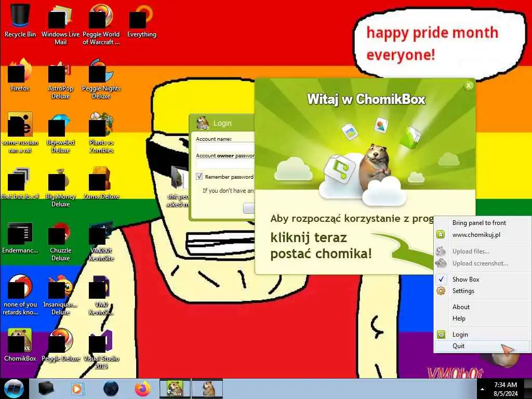Open 'none of you' desktop shortcut icon

pyautogui.click(x=20, y=295)
